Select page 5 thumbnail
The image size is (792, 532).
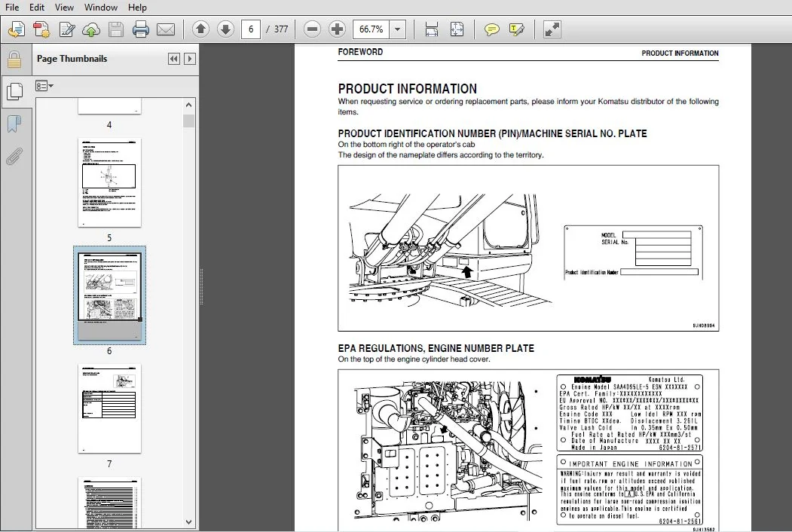tap(109, 182)
